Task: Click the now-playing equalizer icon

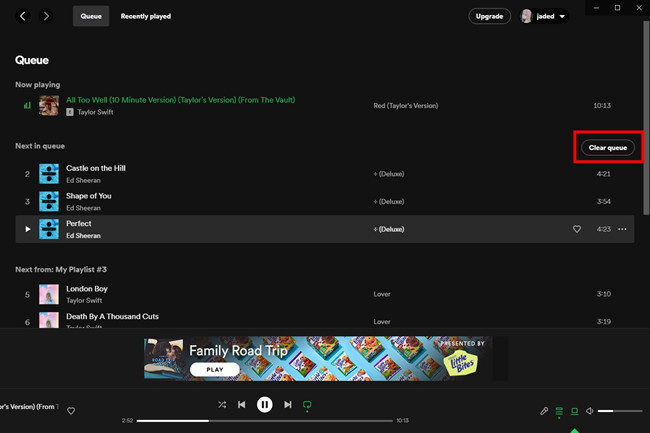Action: pos(27,106)
